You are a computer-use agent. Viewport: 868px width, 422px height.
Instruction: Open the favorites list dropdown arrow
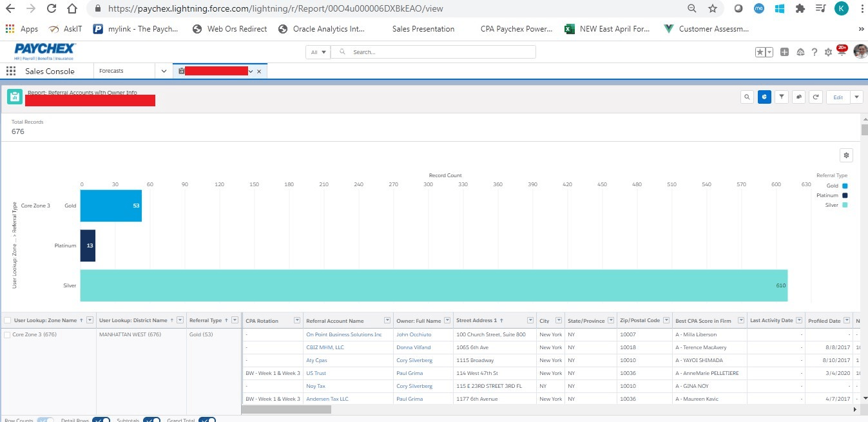click(x=769, y=52)
